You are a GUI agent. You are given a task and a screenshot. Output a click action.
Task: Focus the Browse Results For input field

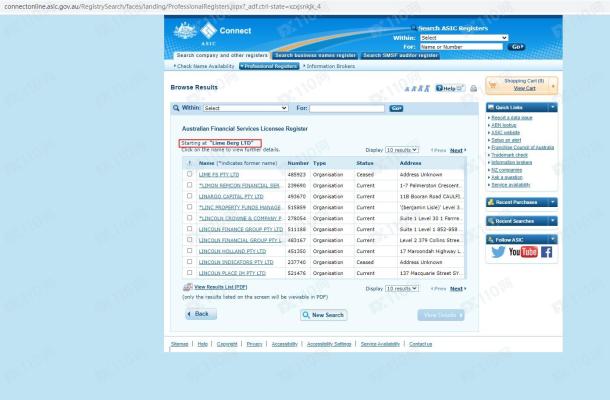[347, 108]
